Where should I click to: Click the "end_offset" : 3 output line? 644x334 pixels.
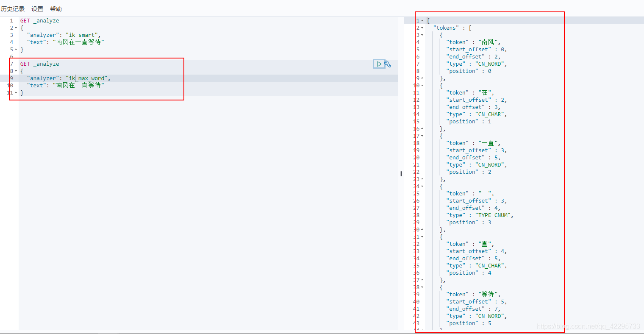(473, 107)
